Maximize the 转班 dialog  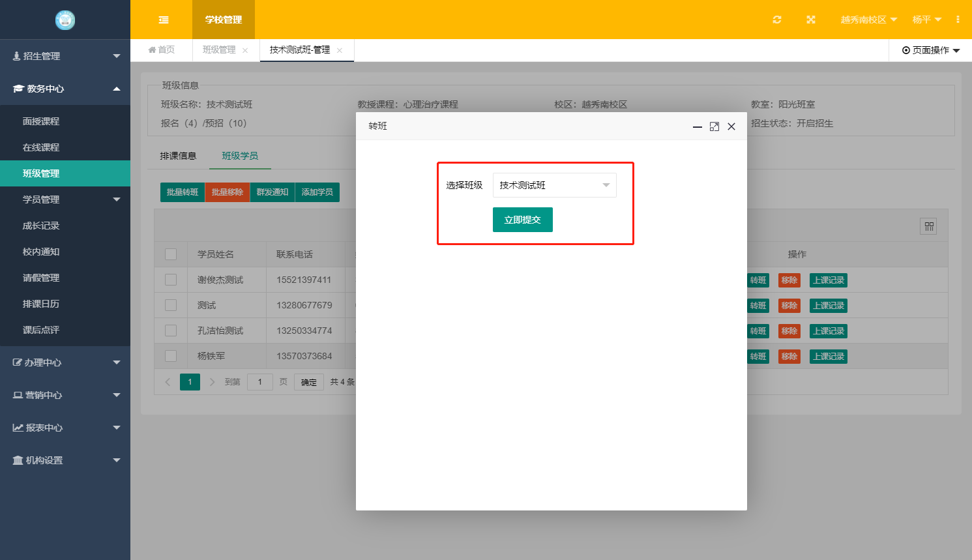(x=714, y=126)
